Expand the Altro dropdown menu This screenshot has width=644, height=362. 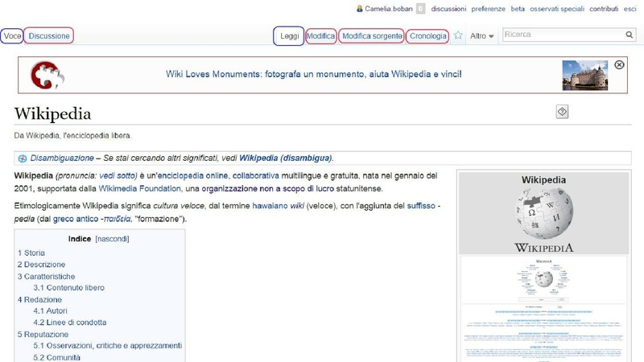[481, 36]
